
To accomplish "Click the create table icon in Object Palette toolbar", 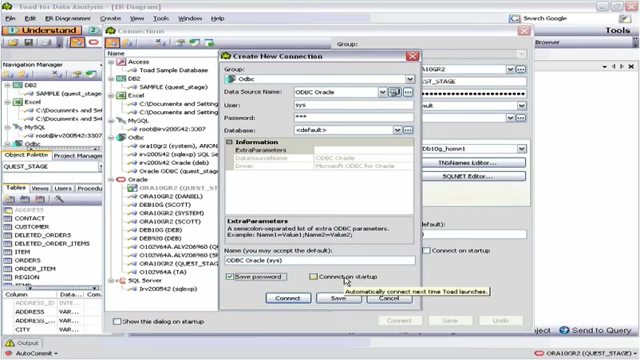I will point(10,199).
